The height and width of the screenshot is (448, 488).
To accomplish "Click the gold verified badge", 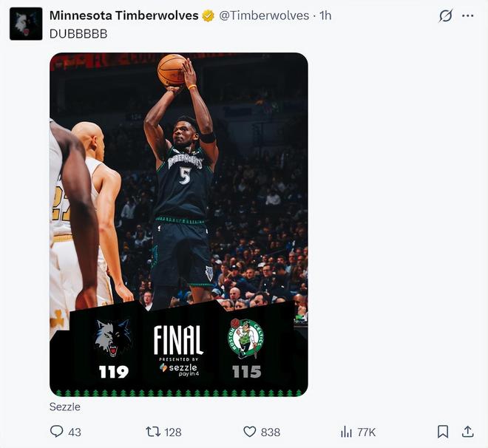I will (x=209, y=16).
